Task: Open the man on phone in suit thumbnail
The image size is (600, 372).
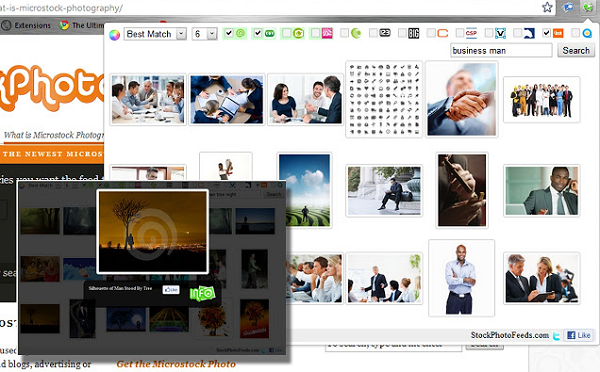Action: (541, 191)
